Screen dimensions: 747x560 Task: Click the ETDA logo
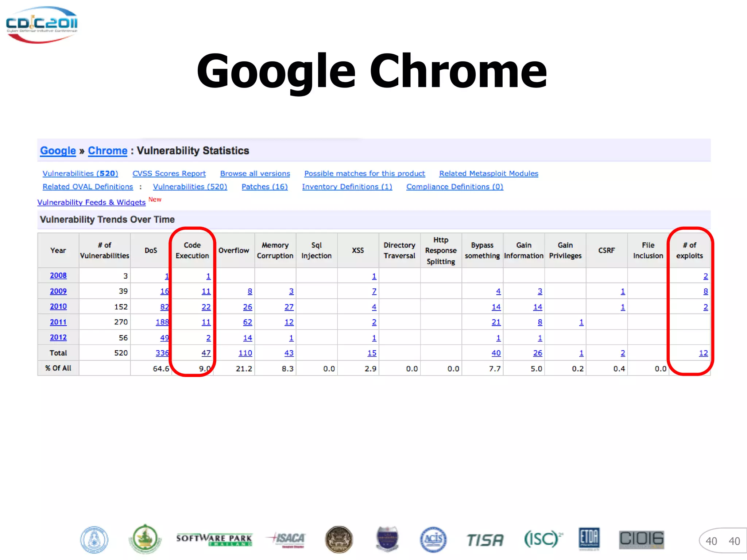click(589, 539)
